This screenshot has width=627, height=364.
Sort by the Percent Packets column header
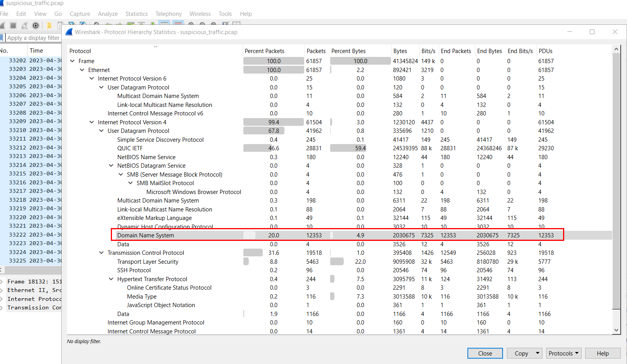(x=265, y=51)
